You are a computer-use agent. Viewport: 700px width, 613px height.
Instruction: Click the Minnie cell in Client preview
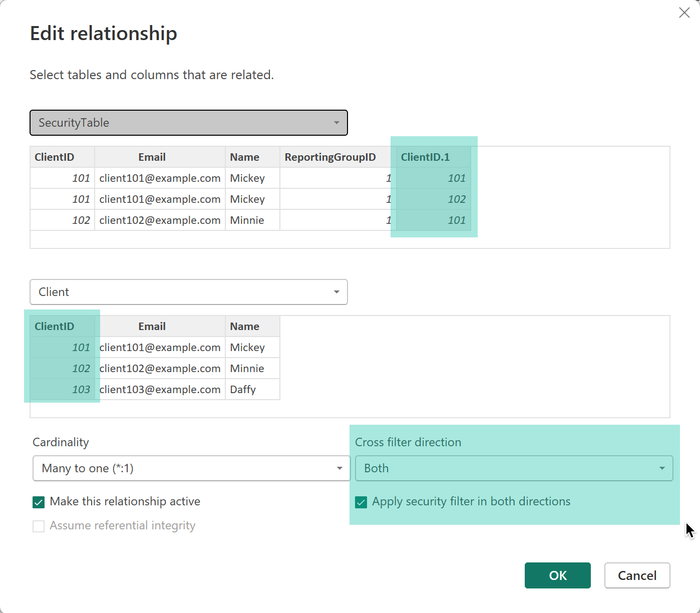[252, 368]
